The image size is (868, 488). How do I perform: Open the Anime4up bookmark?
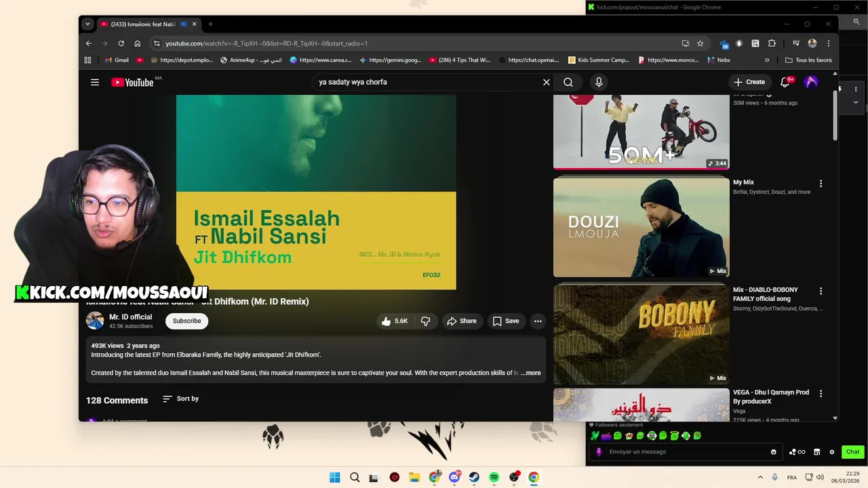251,60
